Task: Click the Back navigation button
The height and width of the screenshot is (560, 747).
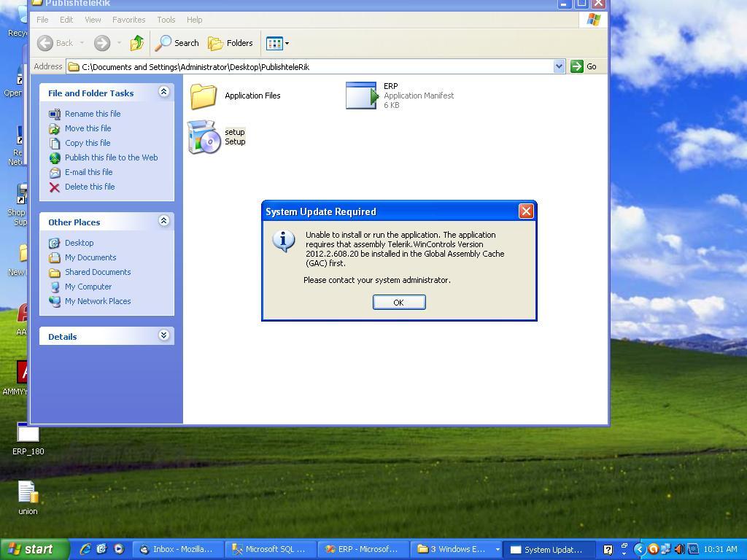Action: click(55, 43)
